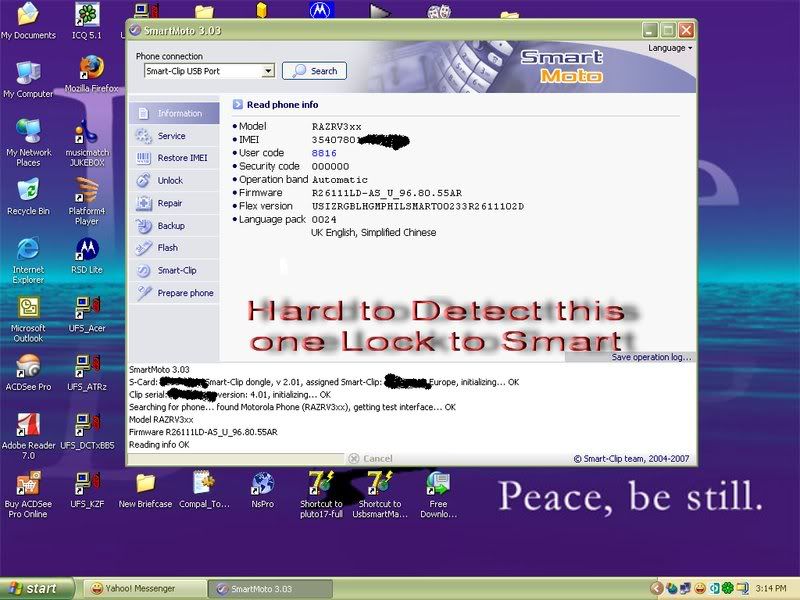
Task: Launch UFS_Acer desktop shortcut
Action: (87, 314)
